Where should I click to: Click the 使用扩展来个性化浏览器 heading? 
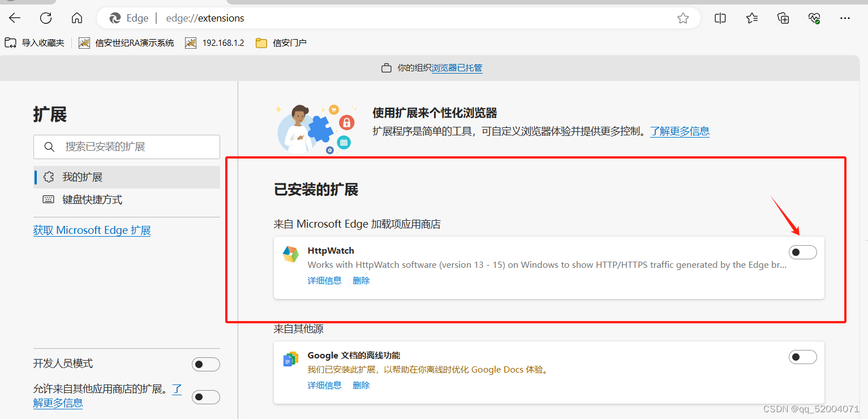point(435,113)
